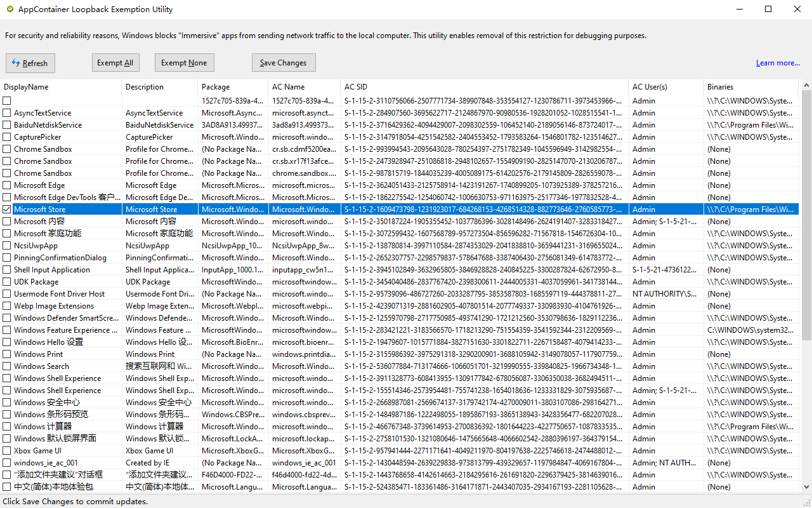Click Created by IE description cell

[147, 462]
